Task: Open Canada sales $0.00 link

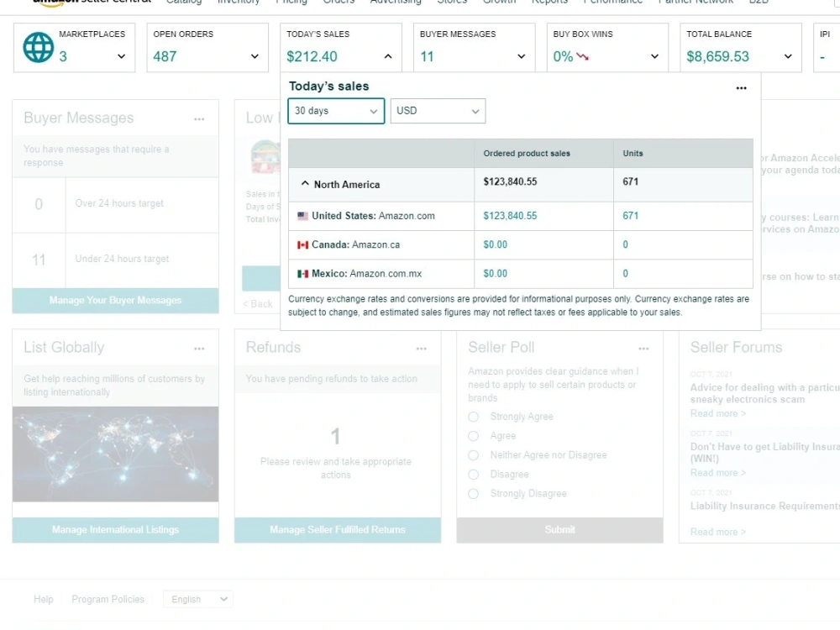Action: pyautogui.click(x=495, y=244)
